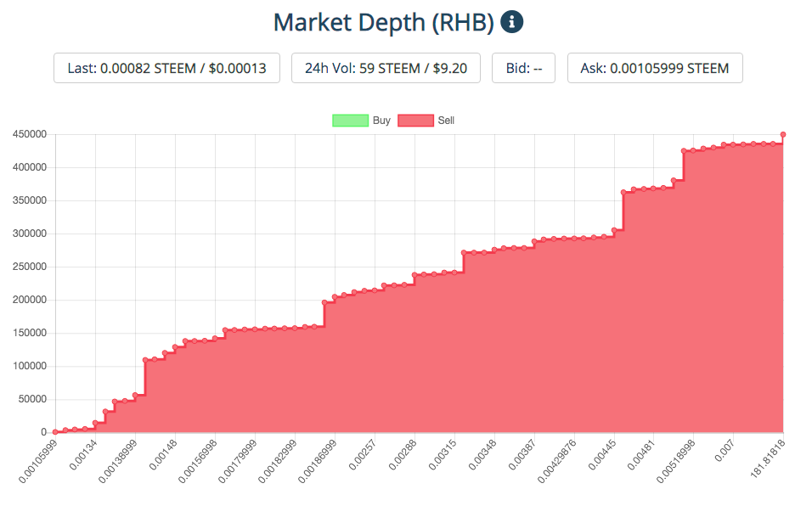812x506 pixels.
Task: Click y-axis label 100000
Action: pos(30,366)
